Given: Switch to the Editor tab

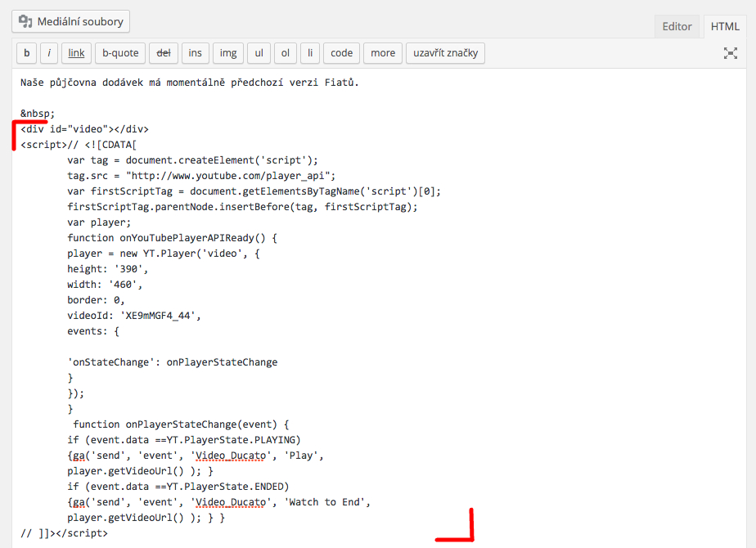Looking at the screenshot, I should coord(677,26).
